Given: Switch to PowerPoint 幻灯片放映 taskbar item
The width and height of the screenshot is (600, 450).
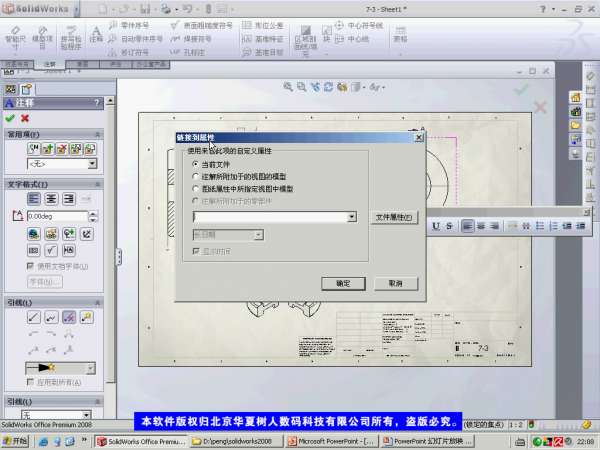Looking at the screenshot, I should point(428,441).
